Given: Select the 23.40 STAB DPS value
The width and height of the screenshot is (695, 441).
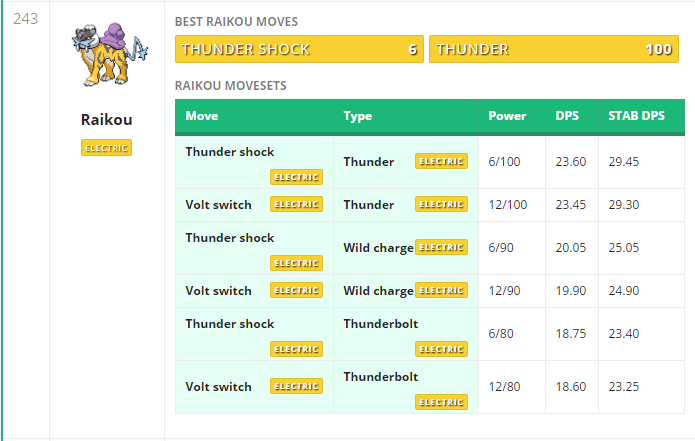Looking at the screenshot, I should click(624, 334).
